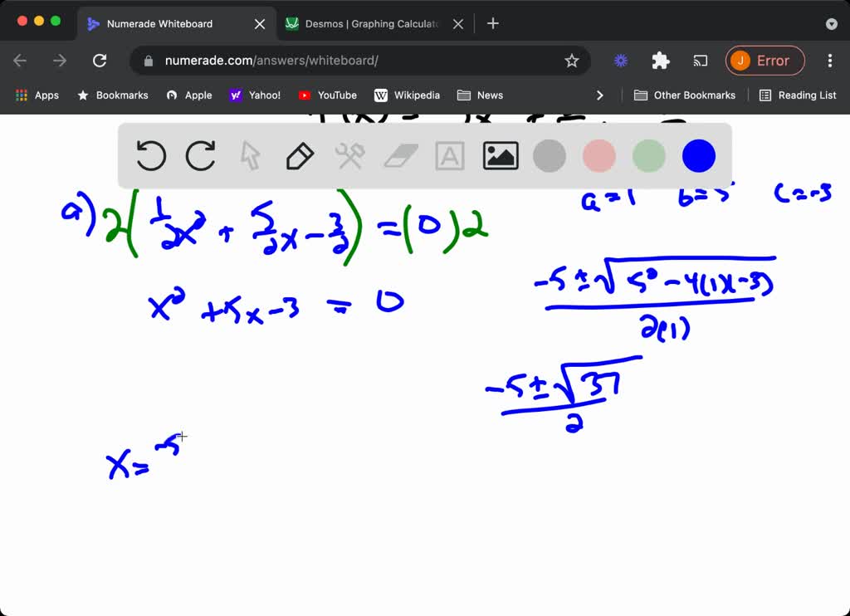Redo the last drawing action

[200, 155]
